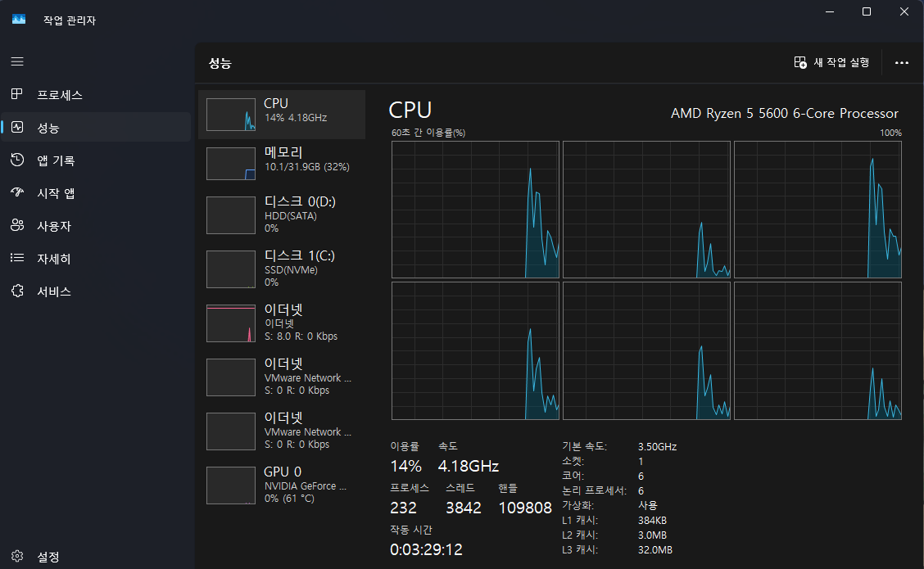Click handle count 109808
924x569 pixels.
tap(525, 508)
